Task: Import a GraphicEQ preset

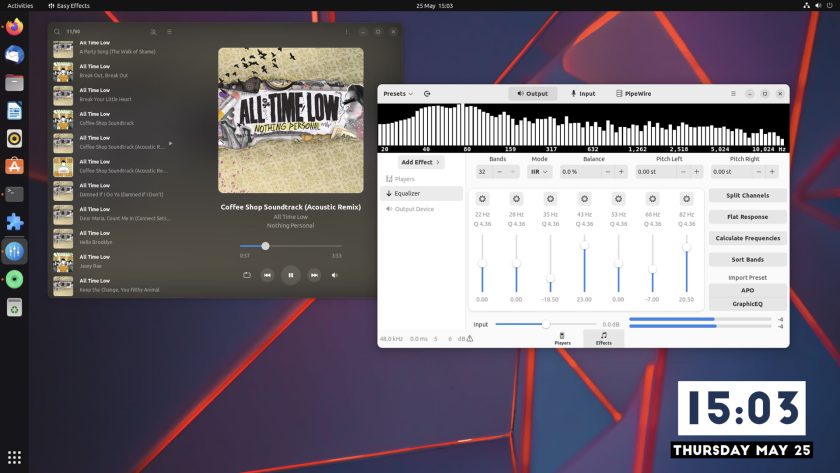Action: coord(747,304)
